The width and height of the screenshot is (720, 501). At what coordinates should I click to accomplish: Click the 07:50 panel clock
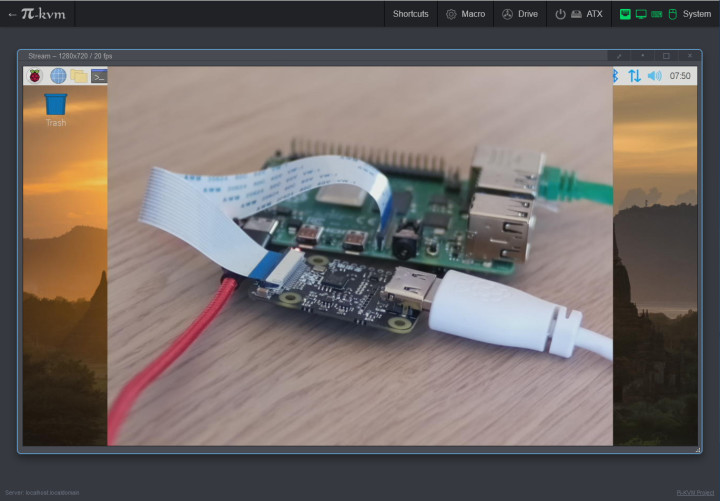[680, 76]
